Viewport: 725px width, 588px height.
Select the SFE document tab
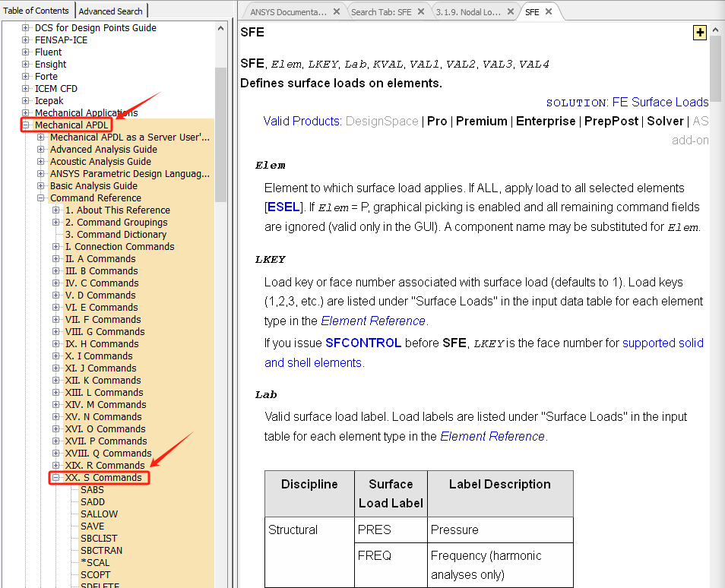coord(532,12)
